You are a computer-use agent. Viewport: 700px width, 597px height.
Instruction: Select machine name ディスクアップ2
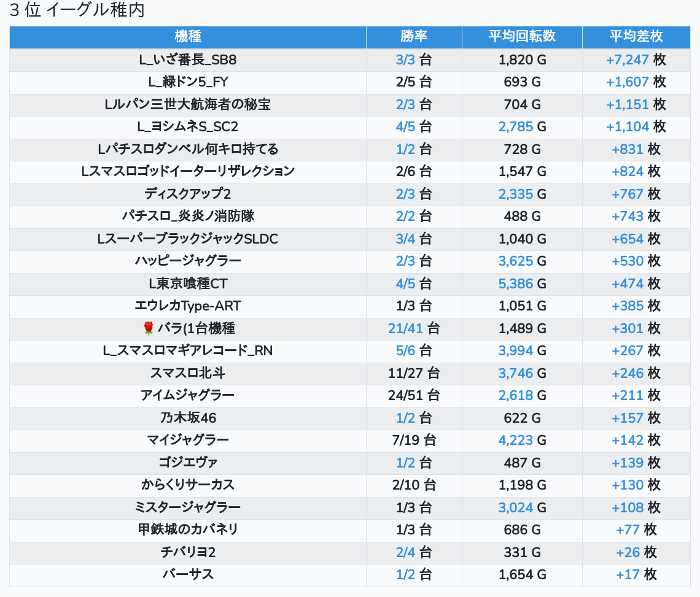[188, 194]
